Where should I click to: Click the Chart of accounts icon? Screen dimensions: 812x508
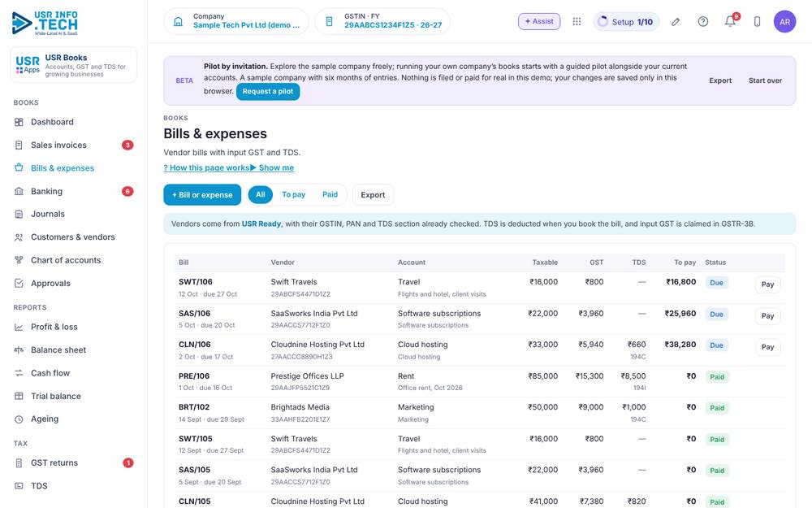(19, 260)
